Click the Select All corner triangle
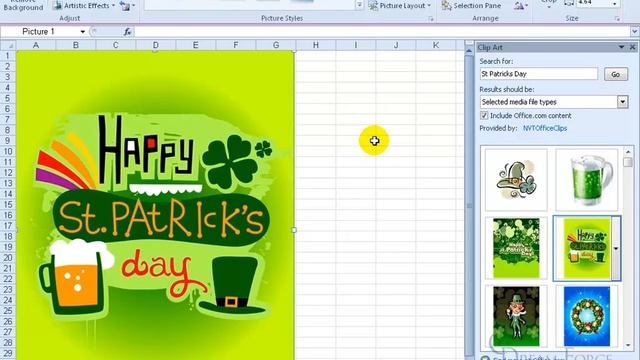The width and height of the screenshot is (640, 360). pos(8,45)
